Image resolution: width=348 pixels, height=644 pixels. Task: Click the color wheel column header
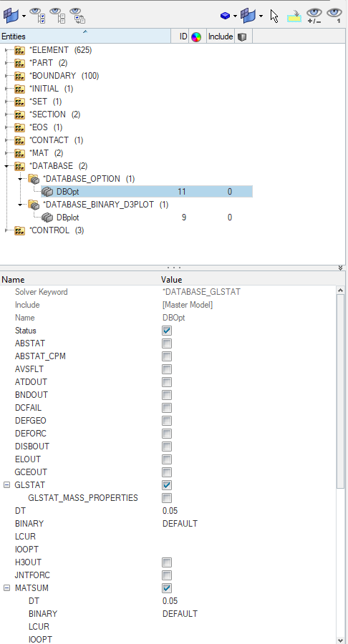tap(196, 37)
